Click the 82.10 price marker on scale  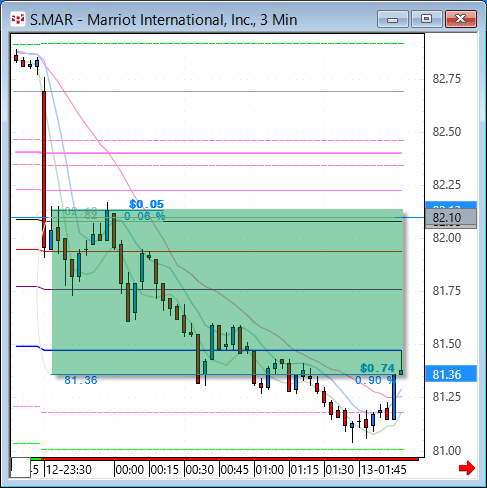451,218
